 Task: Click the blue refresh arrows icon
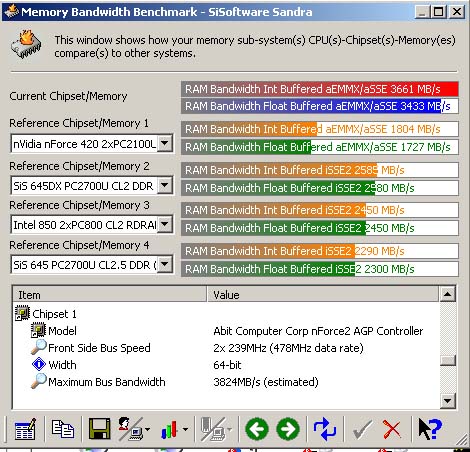click(x=324, y=429)
